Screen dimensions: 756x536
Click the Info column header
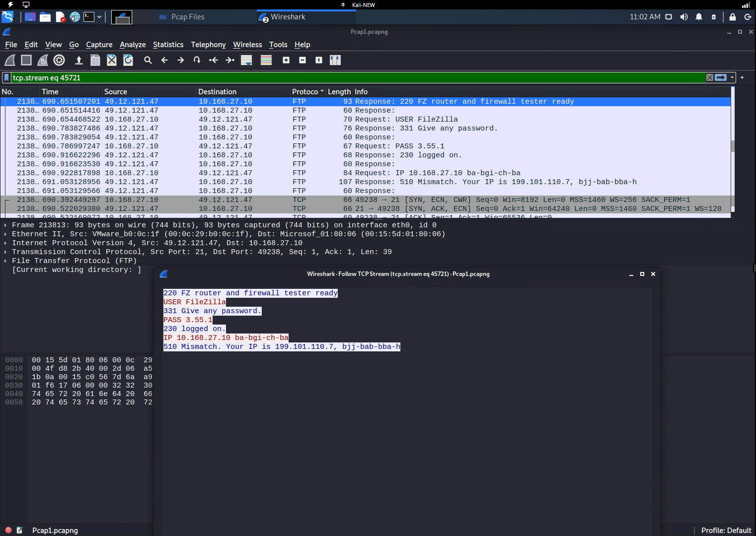(541, 92)
